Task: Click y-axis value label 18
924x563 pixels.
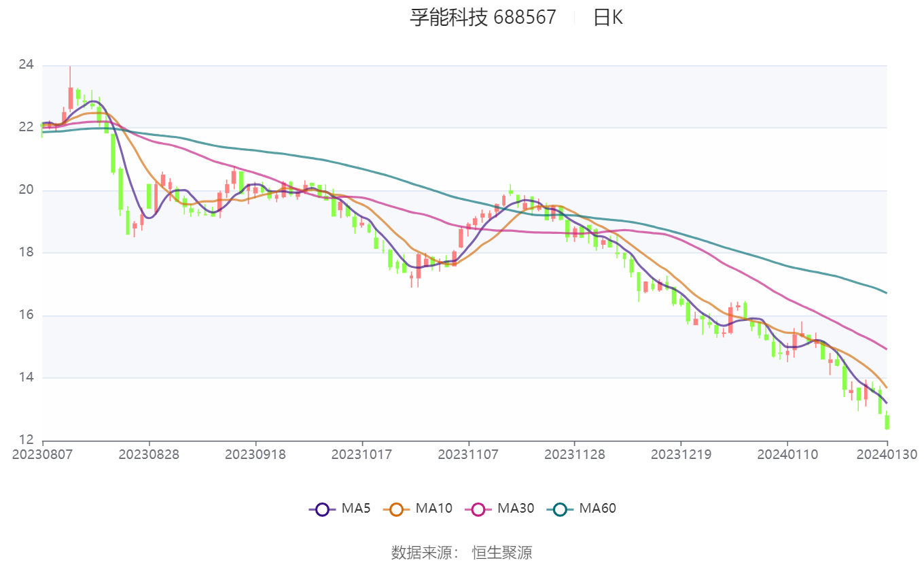Action: coord(26,252)
